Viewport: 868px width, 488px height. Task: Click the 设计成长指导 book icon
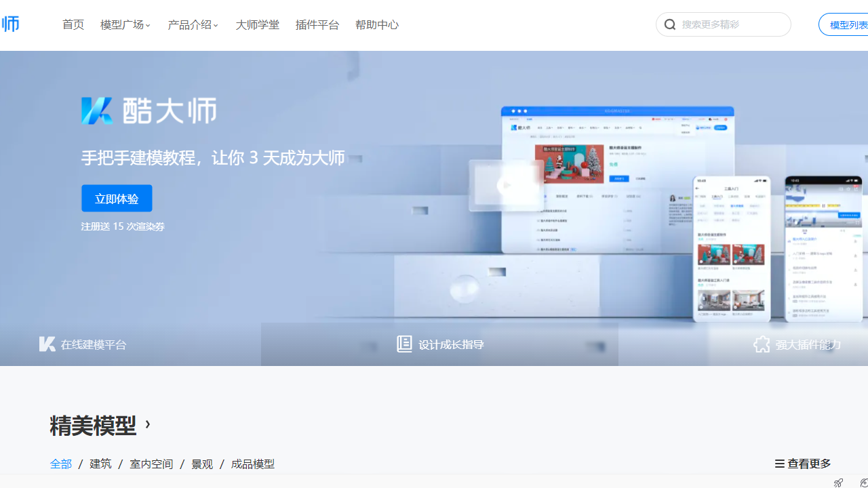click(x=404, y=344)
